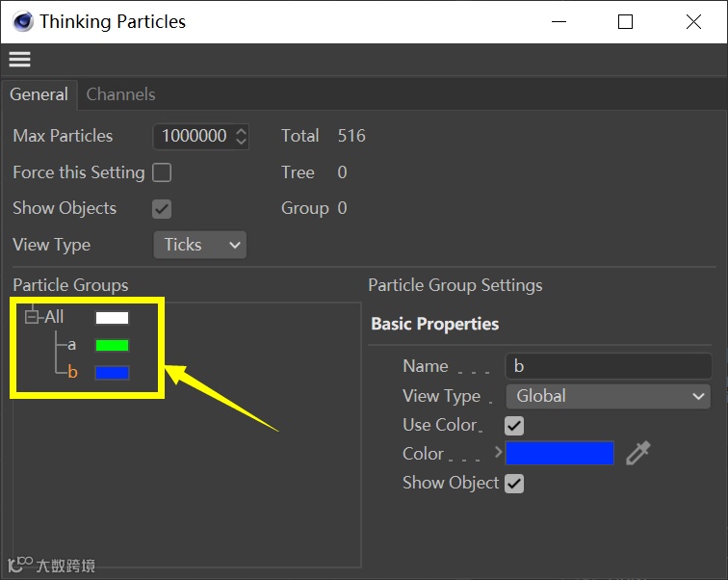Click the Total 516 value
Screen dimensions: 728x580
(351, 136)
